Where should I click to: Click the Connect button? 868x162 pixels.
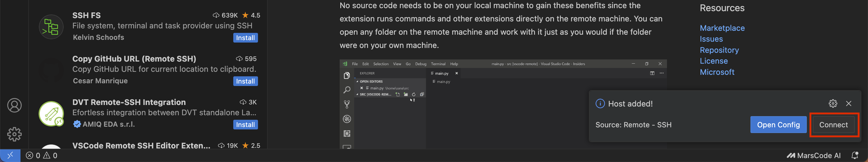click(833, 125)
